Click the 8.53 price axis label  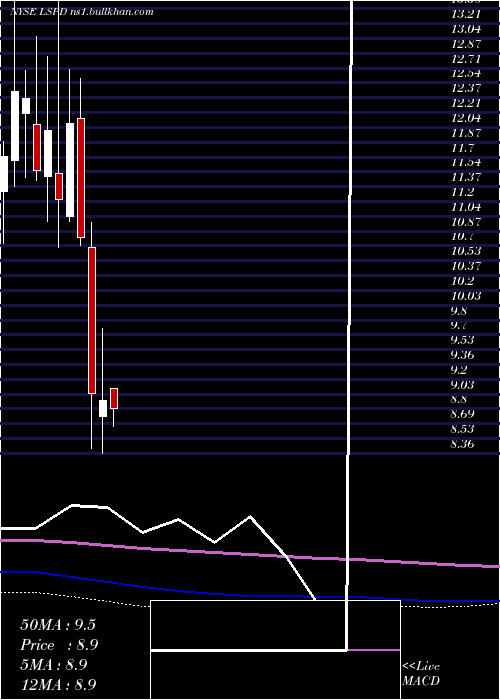click(464, 429)
